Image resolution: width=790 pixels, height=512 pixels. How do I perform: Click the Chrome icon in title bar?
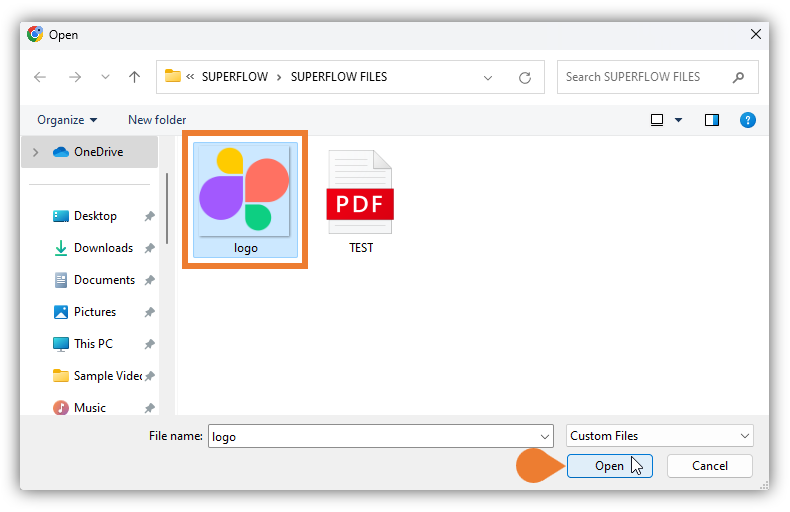[x=35, y=34]
